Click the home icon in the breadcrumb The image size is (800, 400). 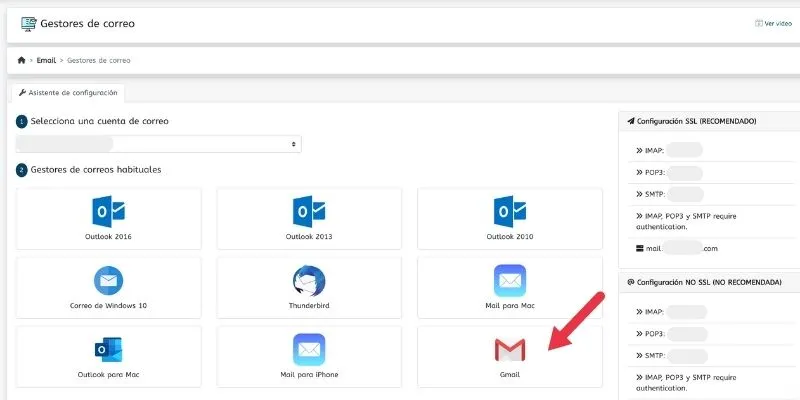point(21,60)
